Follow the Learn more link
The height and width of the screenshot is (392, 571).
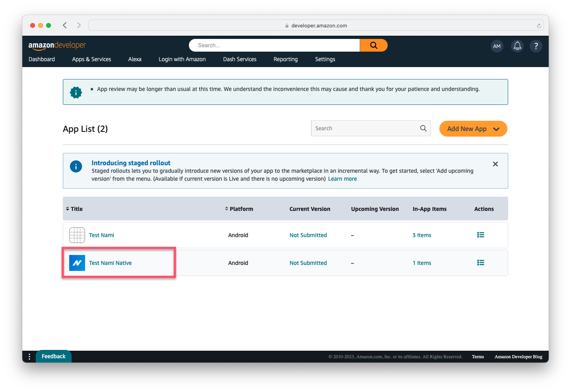pyautogui.click(x=342, y=179)
